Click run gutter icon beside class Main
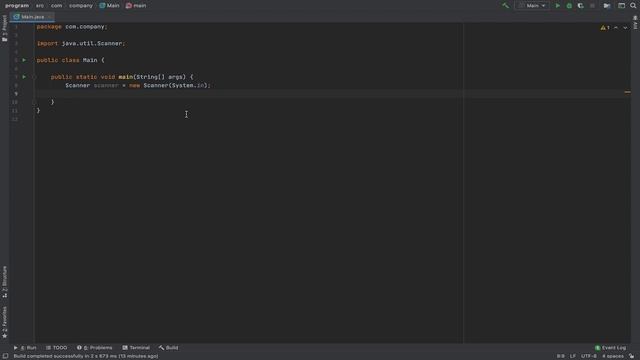640x360 pixels. [x=24, y=60]
